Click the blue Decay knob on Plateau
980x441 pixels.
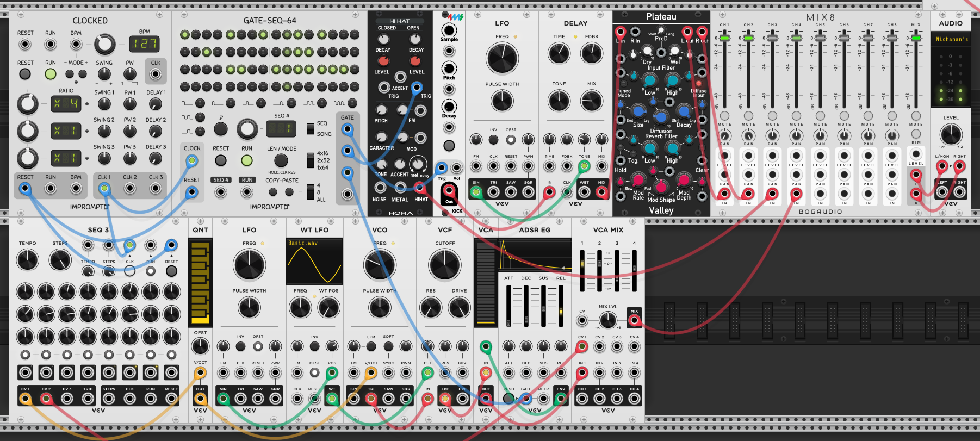(684, 111)
